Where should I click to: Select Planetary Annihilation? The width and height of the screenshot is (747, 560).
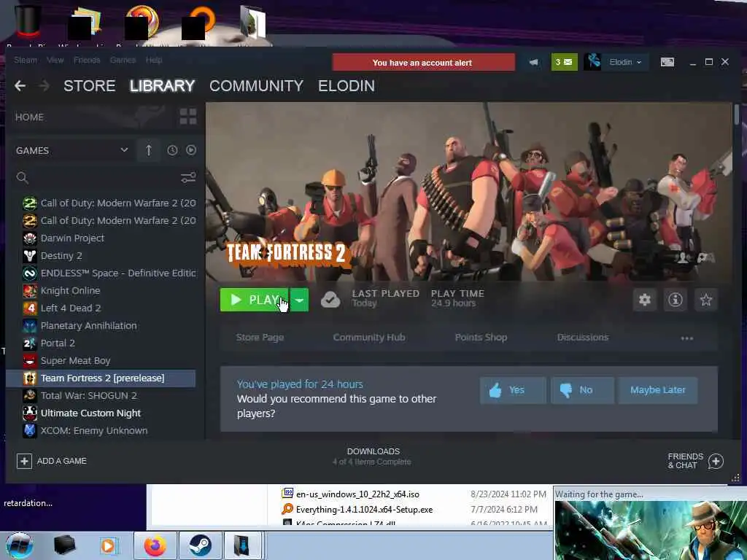pyautogui.click(x=101, y=326)
